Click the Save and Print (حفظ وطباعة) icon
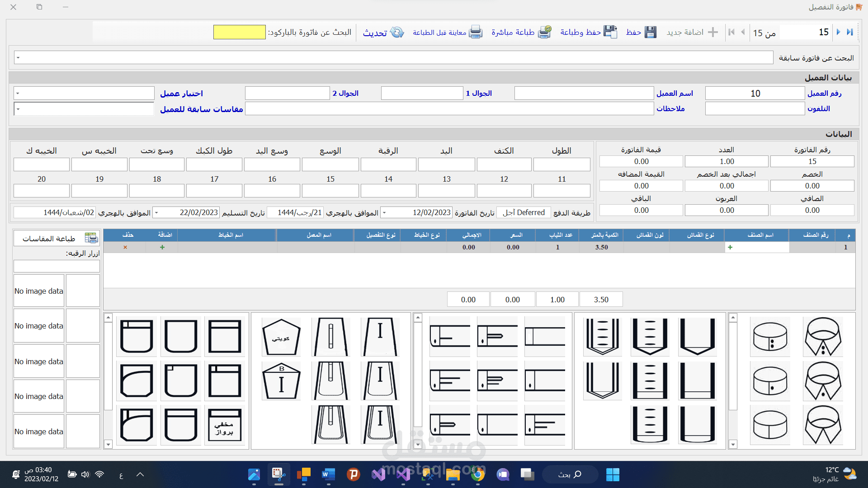868x488 pixels. pyautogui.click(x=610, y=32)
